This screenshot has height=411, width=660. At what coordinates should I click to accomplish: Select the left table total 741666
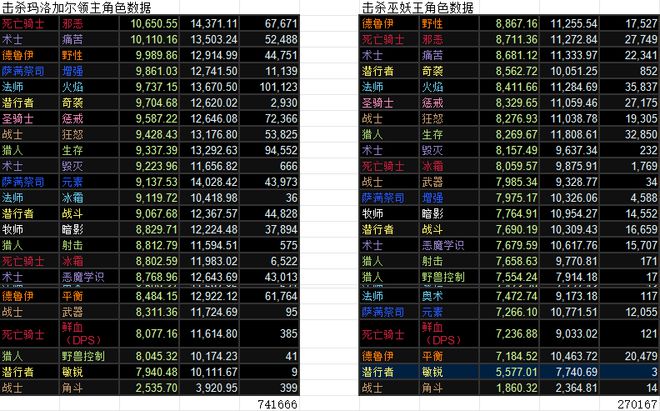(277, 404)
